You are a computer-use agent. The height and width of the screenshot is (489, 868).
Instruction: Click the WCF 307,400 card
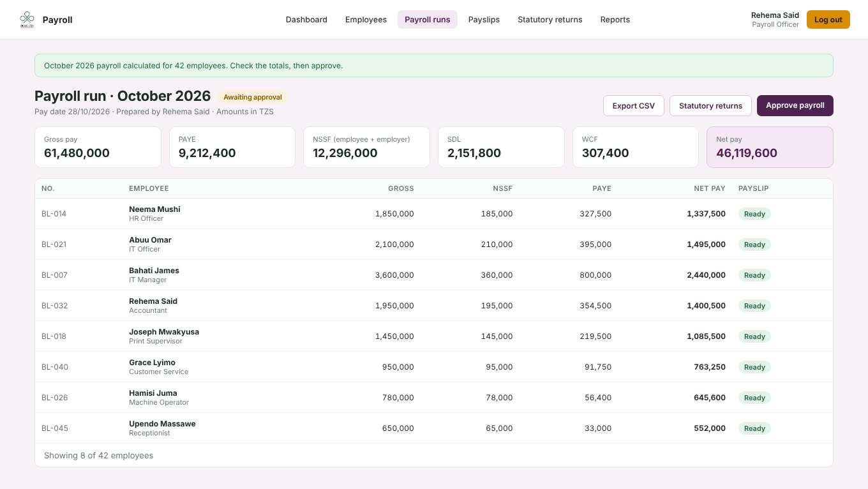point(636,147)
